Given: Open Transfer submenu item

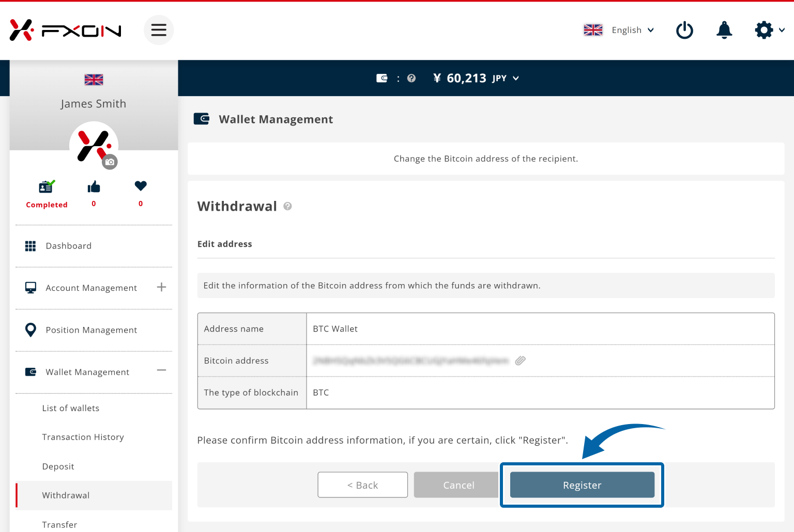Looking at the screenshot, I should 59,525.
